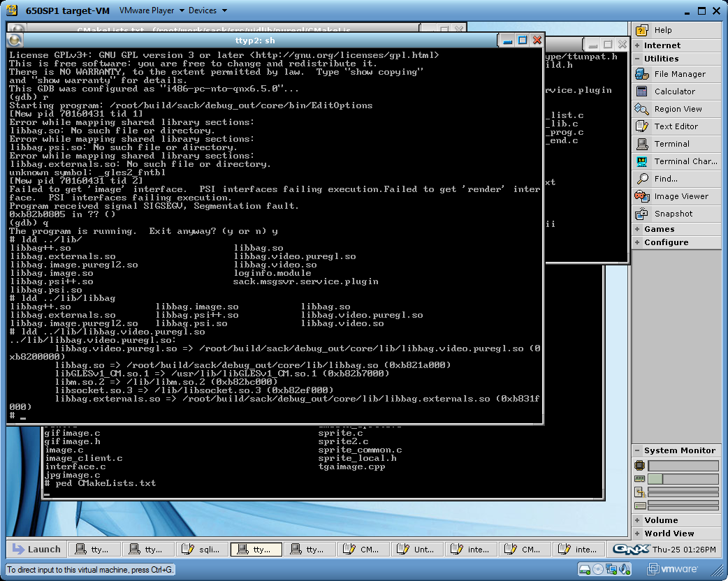Collapse the Utilities shelf group
Screen dimensions: 728x581
661,59
